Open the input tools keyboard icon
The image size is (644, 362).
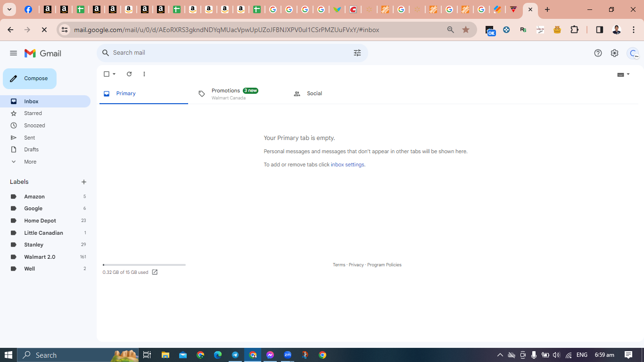coord(620,74)
